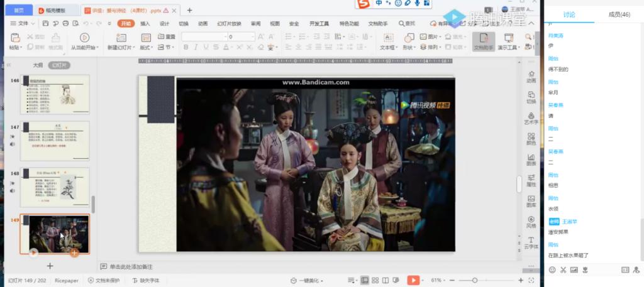Open the Slide Show (幻灯片放映) tab

[x=229, y=24]
